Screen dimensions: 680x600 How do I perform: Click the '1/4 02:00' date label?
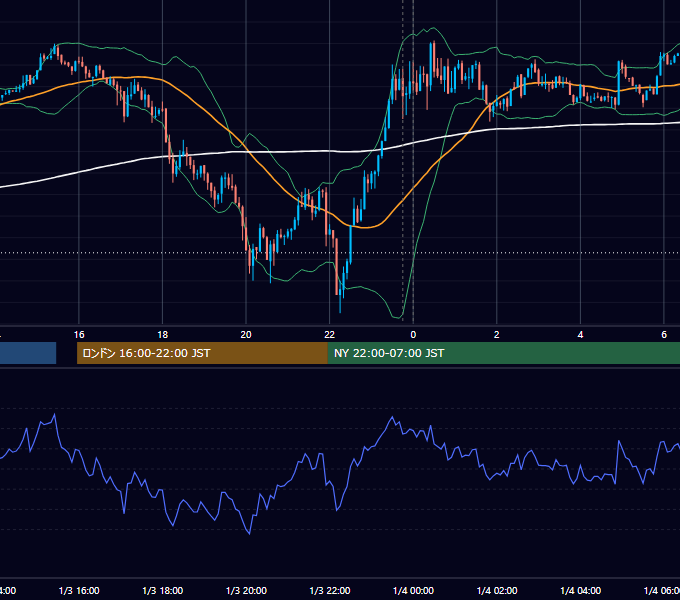click(x=497, y=590)
